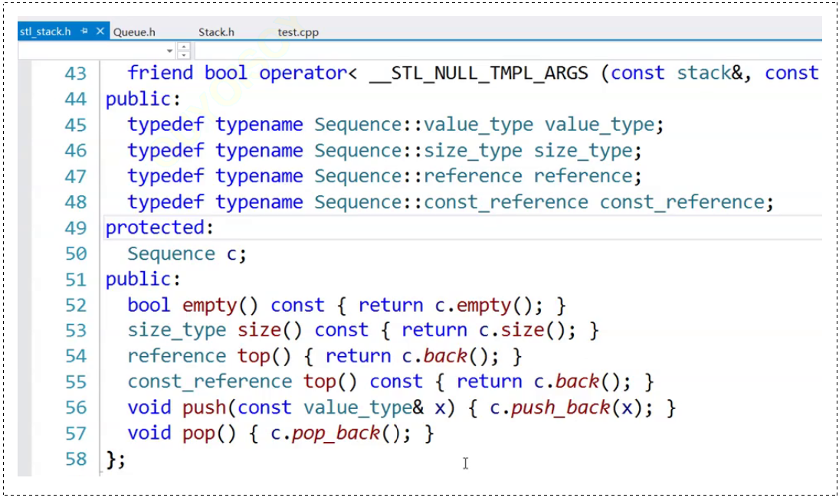
Task: Click the friend keyword on line 43
Action: [161, 72]
